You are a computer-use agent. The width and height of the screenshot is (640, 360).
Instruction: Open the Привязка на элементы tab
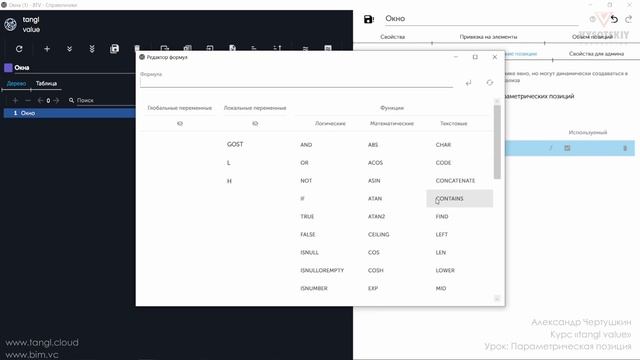(x=488, y=37)
